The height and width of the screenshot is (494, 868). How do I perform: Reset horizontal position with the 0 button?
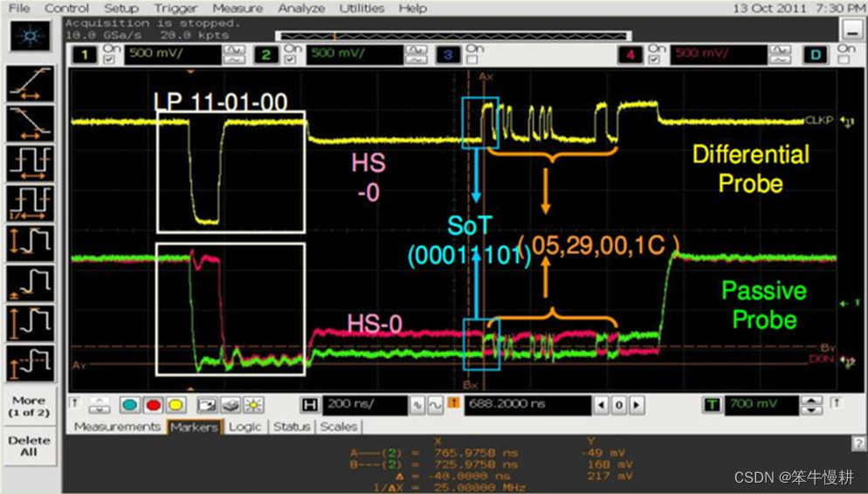(619, 406)
